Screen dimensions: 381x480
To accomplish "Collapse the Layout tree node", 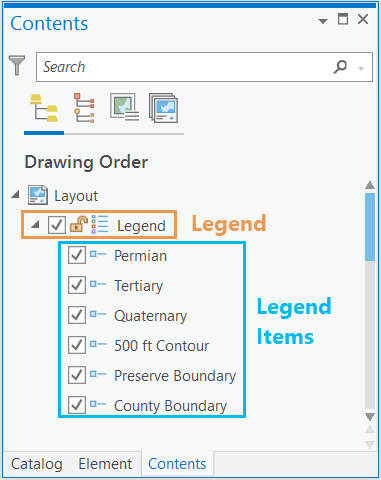I will pyautogui.click(x=15, y=195).
